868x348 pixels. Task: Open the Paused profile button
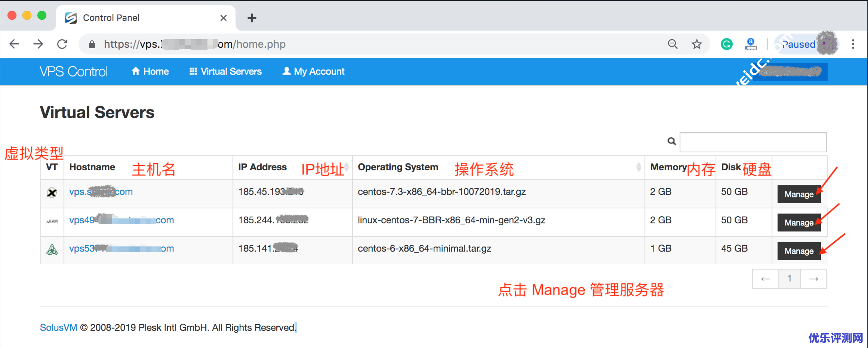[806, 44]
